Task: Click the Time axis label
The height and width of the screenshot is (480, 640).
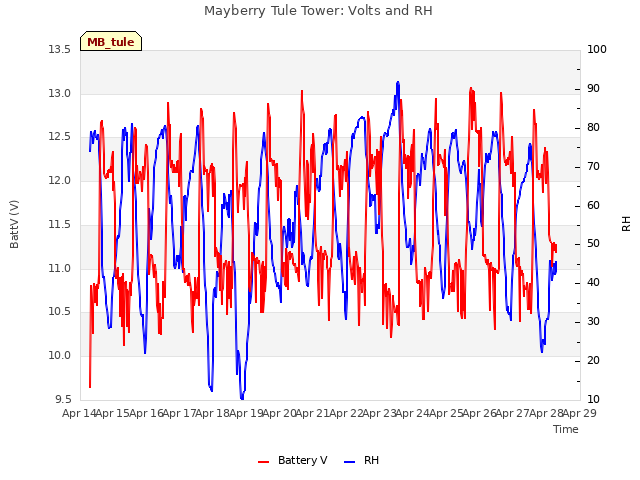Action: tap(566, 429)
